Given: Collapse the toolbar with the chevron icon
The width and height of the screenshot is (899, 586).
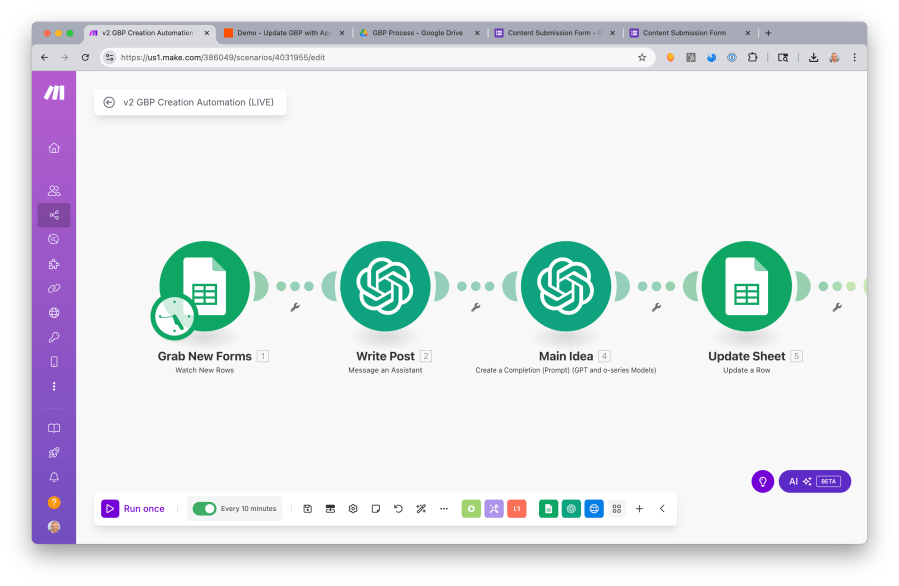Looking at the screenshot, I should 662,508.
